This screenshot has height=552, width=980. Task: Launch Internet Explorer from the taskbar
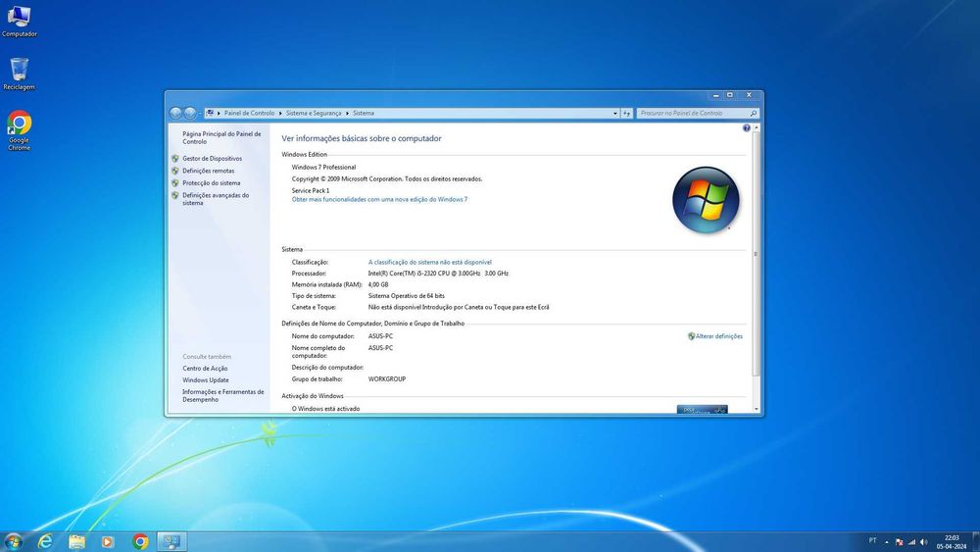[45, 541]
